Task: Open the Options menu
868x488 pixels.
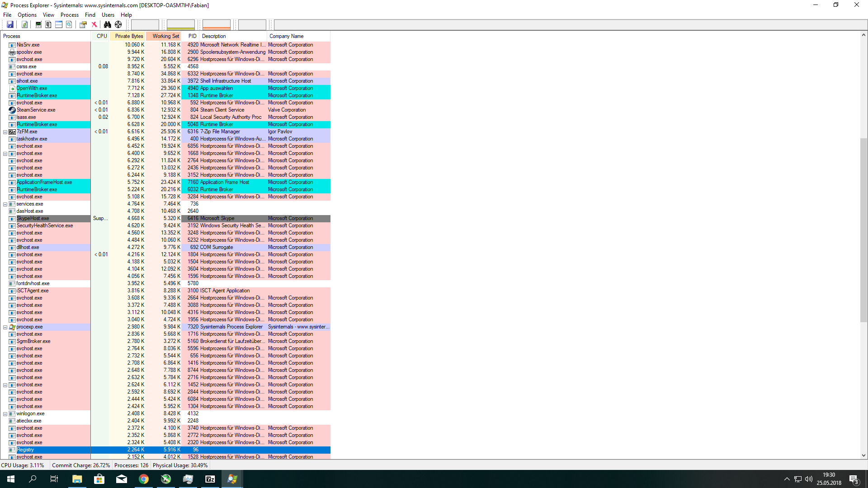Action: pos(27,15)
